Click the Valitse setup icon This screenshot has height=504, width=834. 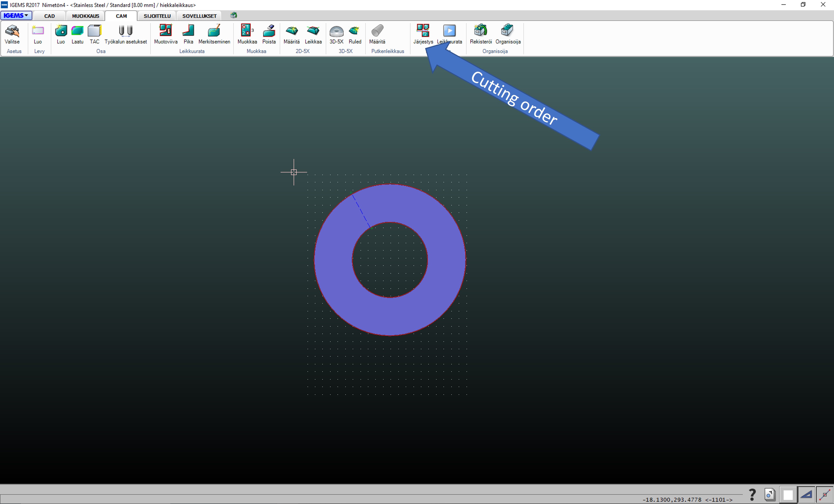[12, 34]
